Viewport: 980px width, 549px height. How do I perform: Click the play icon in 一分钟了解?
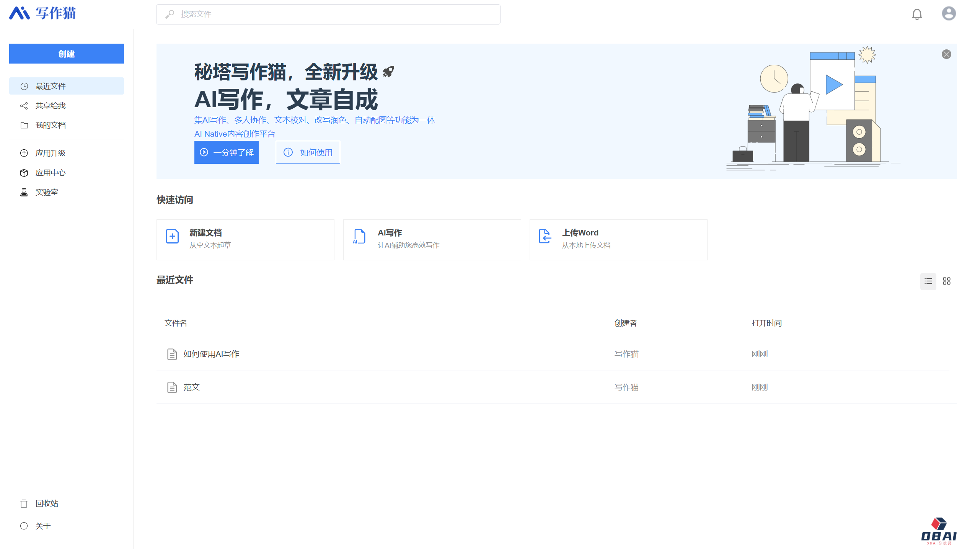click(x=204, y=152)
